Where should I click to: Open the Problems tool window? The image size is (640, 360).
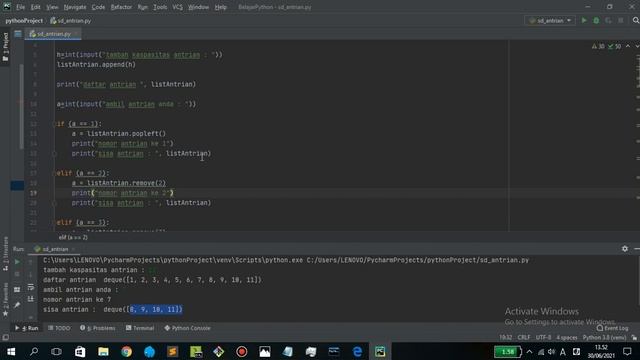98,328
